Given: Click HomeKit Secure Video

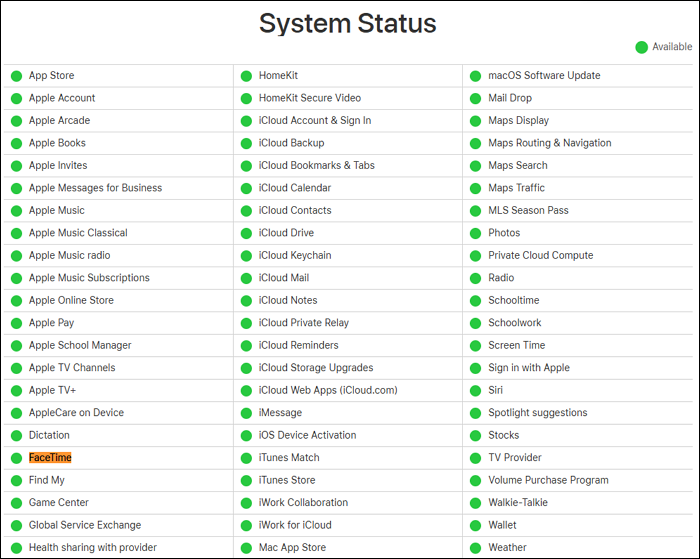Looking at the screenshot, I should (x=310, y=98).
